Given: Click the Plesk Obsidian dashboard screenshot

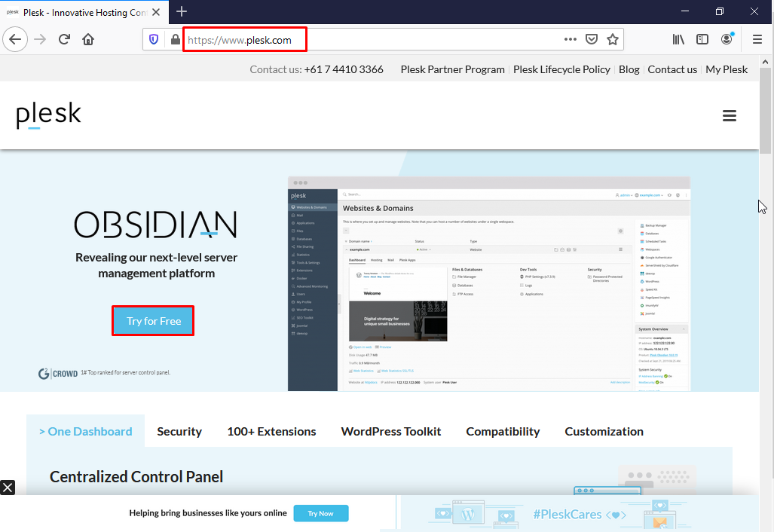Looking at the screenshot, I should coord(488,284).
